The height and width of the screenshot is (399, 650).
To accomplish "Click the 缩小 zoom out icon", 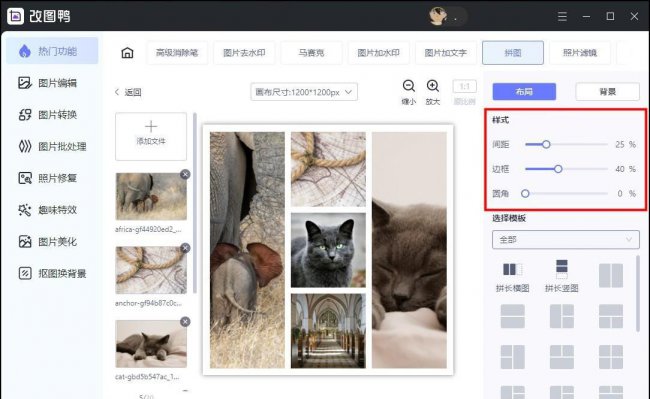I will (x=409, y=86).
